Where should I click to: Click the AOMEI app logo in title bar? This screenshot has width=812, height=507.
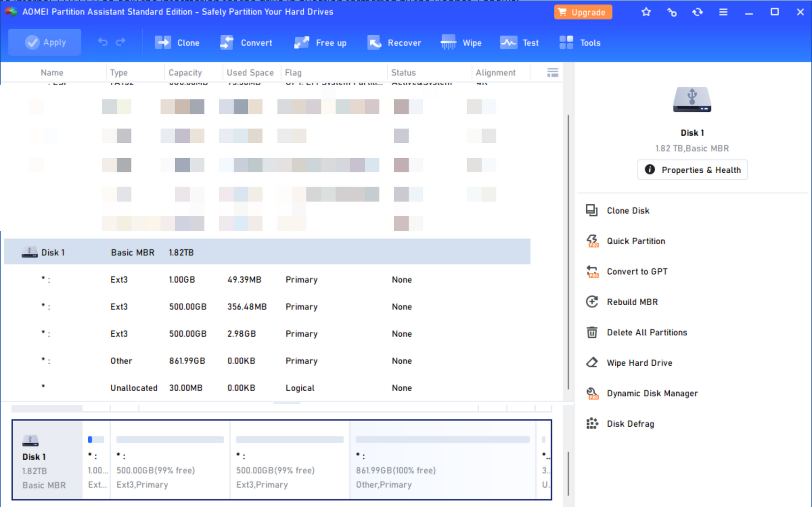pos(11,12)
